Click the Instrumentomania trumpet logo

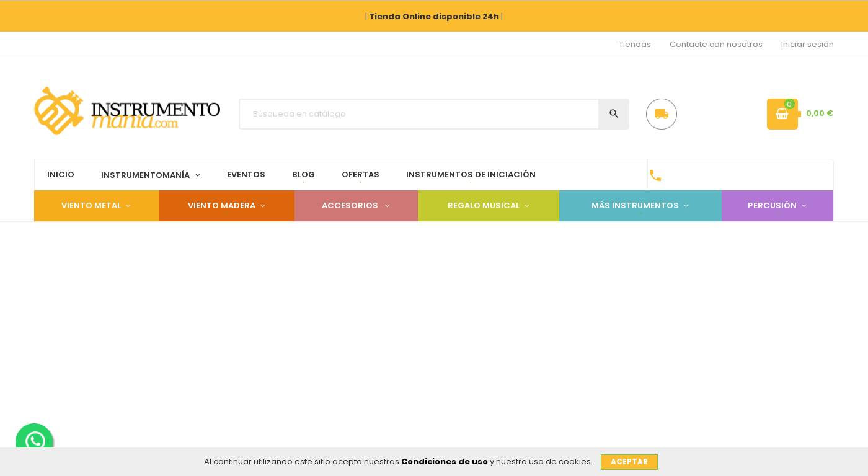pos(127,111)
